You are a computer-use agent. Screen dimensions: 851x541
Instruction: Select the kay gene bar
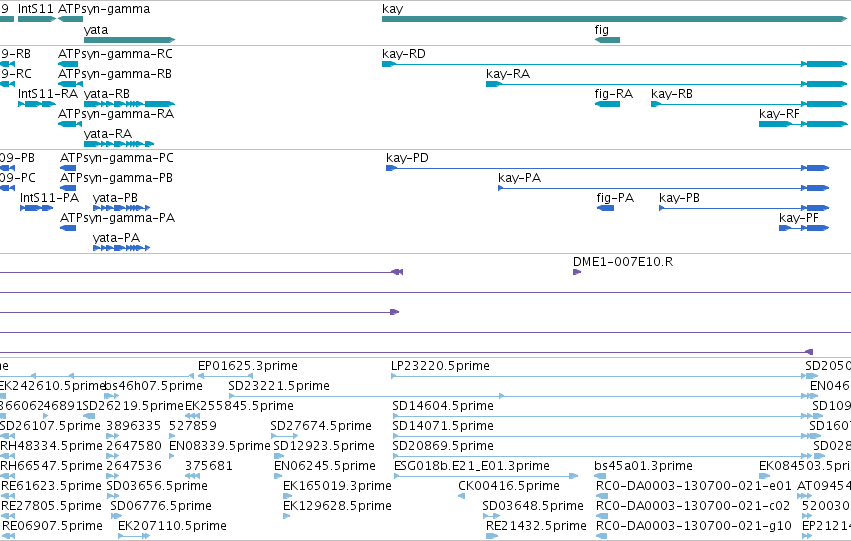click(614, 19)
